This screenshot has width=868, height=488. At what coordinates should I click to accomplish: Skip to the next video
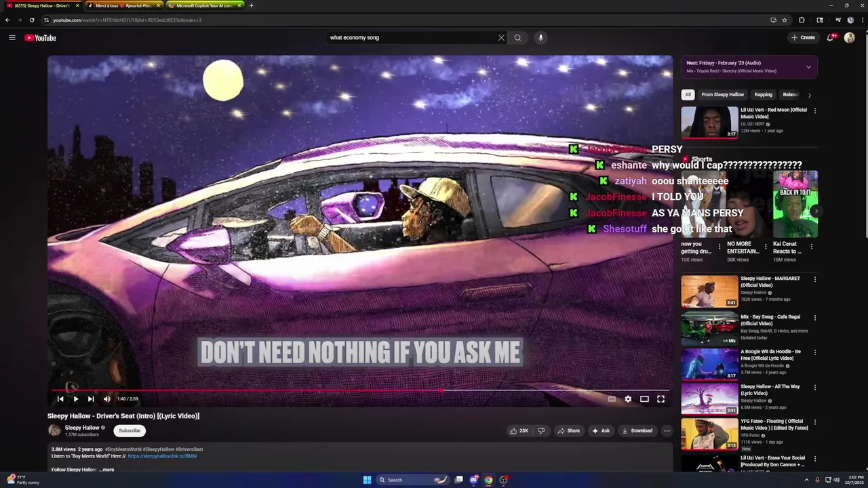pyautogui.click(x=91, y=399)
